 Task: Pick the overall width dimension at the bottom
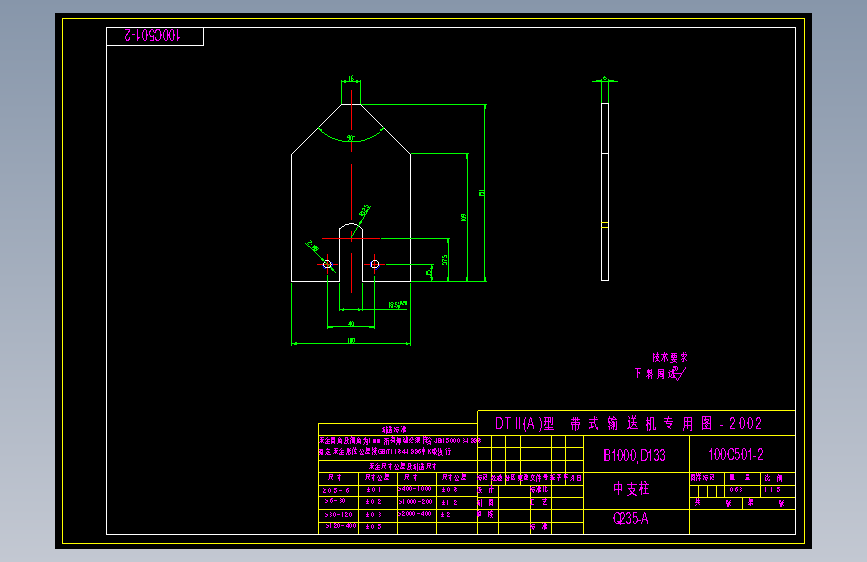pos(351,341)
